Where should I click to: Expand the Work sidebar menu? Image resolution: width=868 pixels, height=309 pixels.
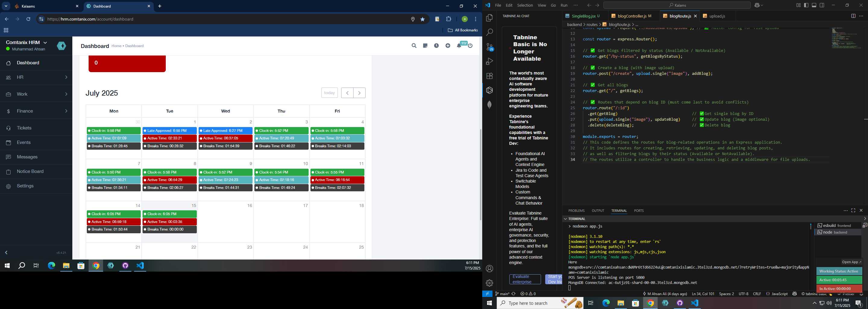[x=36, y=94]
